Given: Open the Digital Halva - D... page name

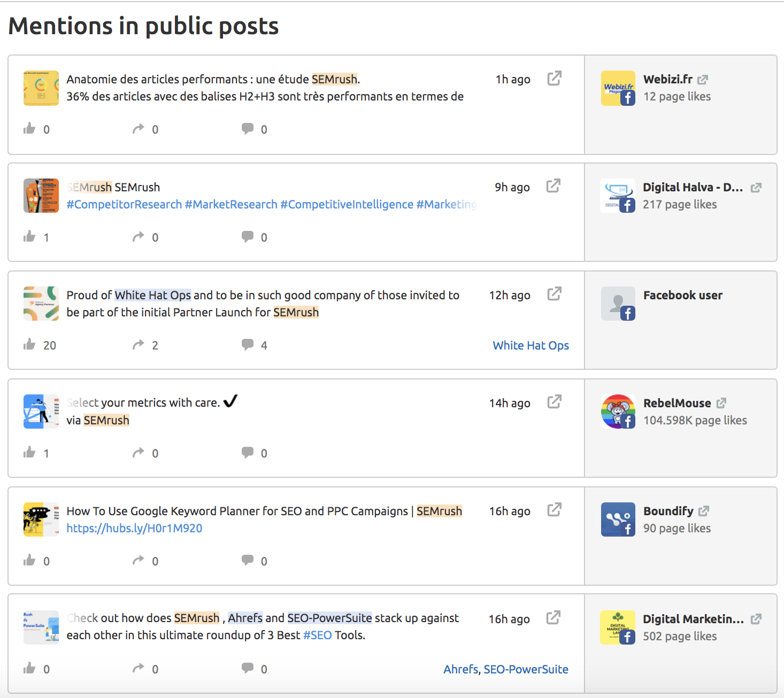Looking at the screenshot, I should [x=693, y=187].
